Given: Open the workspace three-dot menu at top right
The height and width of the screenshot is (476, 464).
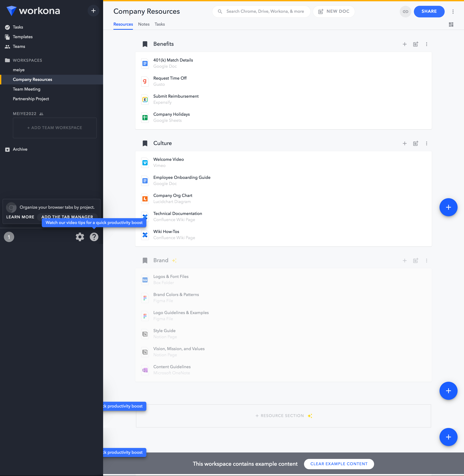Looking at the screenshot, I should point(453,11).
